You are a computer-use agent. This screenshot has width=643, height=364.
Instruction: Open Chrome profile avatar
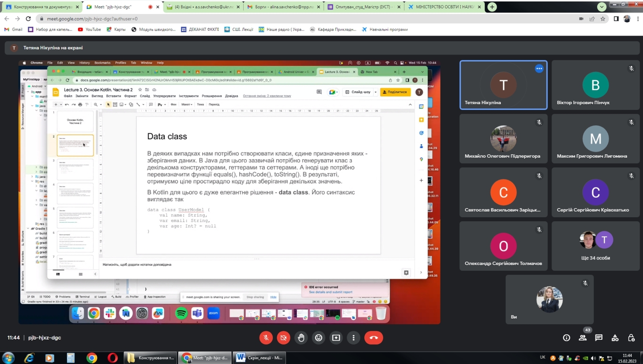point(627,19)
